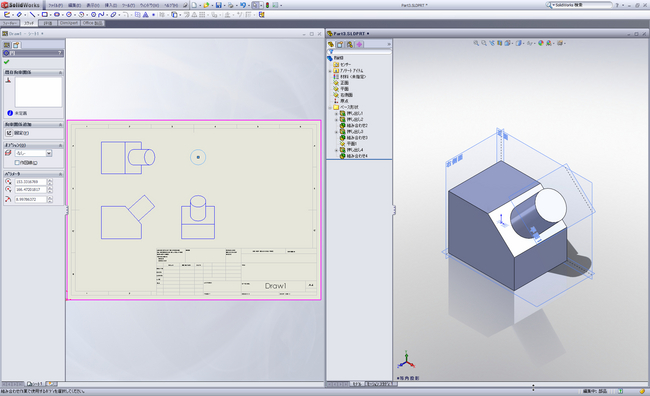Select the Point sketch tool
650x396 pixels.
click(x=153, y=15)
